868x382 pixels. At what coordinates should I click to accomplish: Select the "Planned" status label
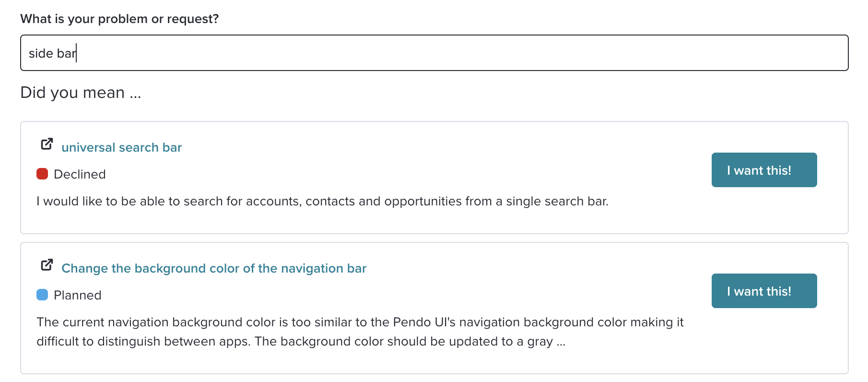(x=78, y=295)
